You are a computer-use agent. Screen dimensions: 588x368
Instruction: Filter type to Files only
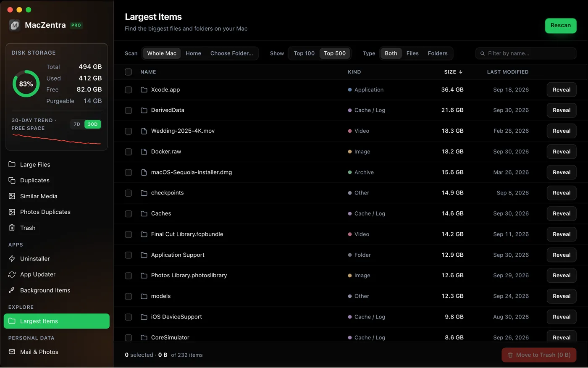tap(412, 53)
